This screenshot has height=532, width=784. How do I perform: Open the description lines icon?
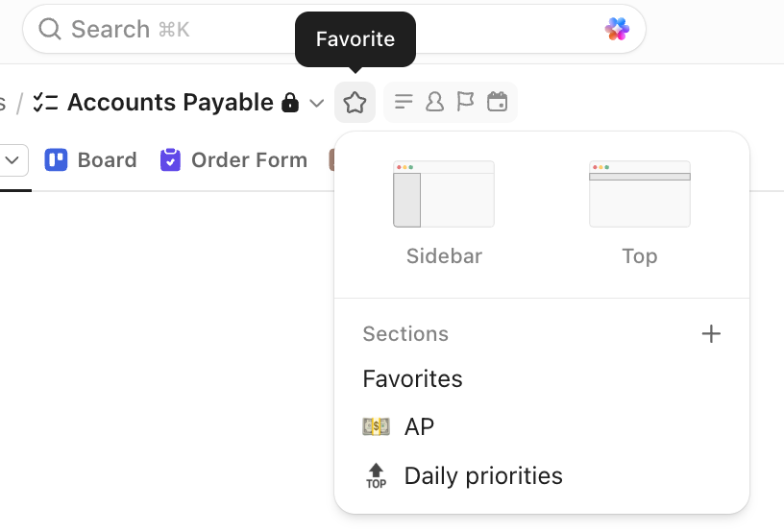pos(404,102)
